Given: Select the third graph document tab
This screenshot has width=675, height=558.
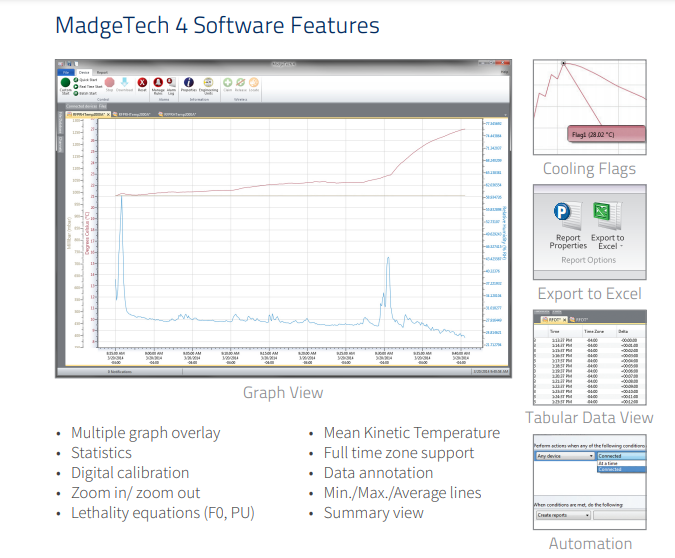Looking at the screenshot, I should pos(177,114).
